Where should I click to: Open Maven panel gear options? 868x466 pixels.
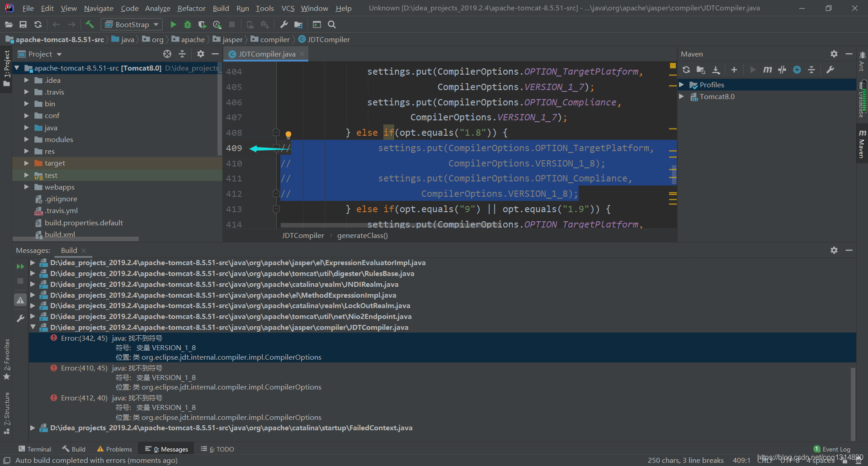(834, 54)
